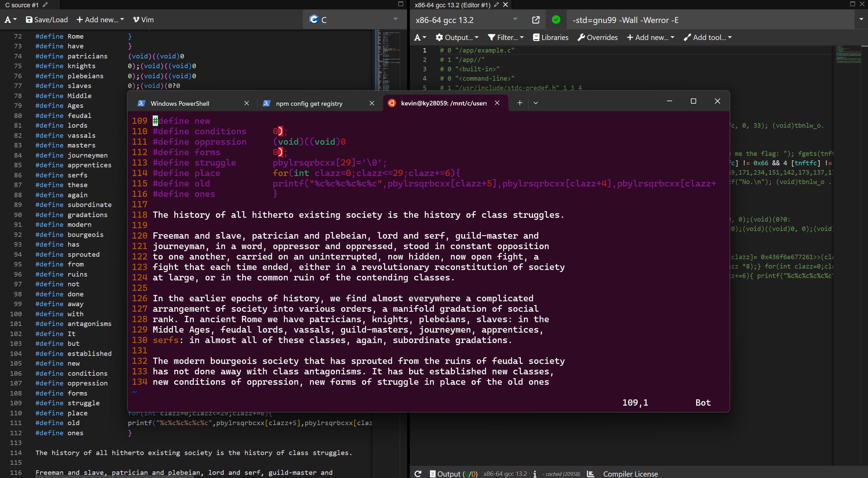Viewport: 868px width, 478px height.
Task: Expand the Add tool menu
Action: coord(708,38)
